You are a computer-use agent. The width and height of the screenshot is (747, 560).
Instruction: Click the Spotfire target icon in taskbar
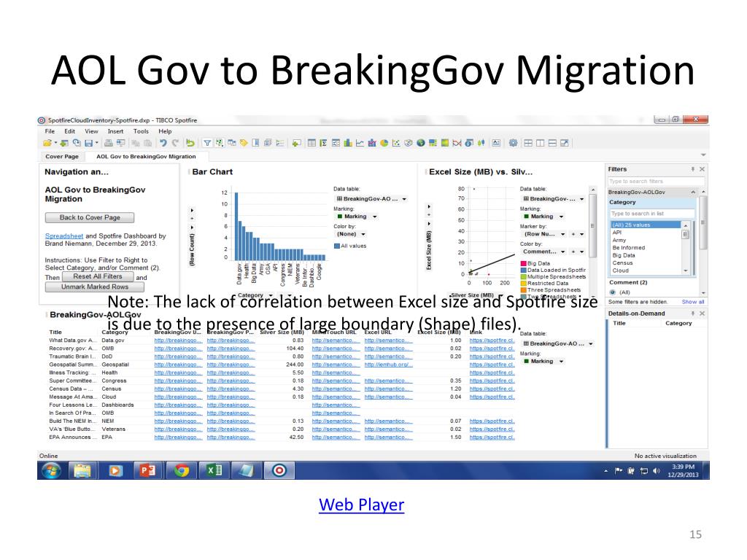279,470
